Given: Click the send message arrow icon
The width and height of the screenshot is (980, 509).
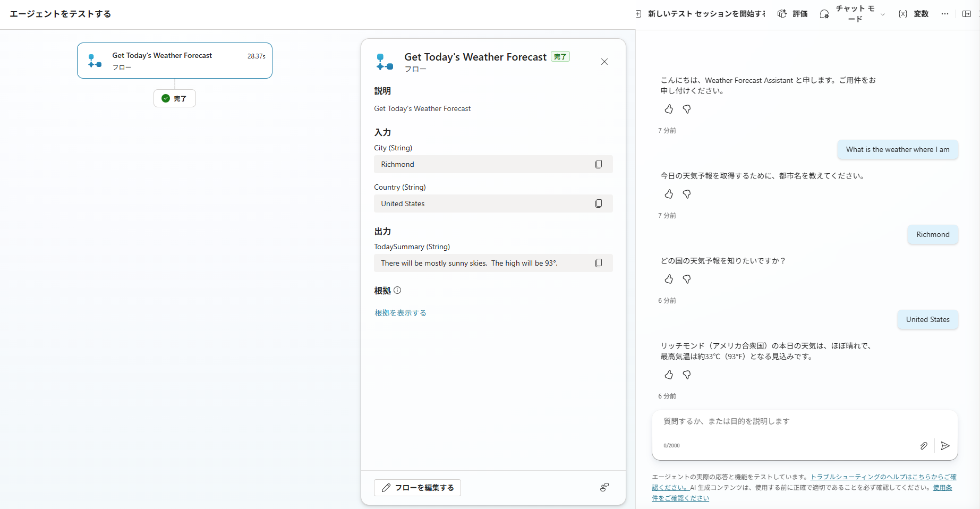Looking at the screenshot, I should coord(945,446).
